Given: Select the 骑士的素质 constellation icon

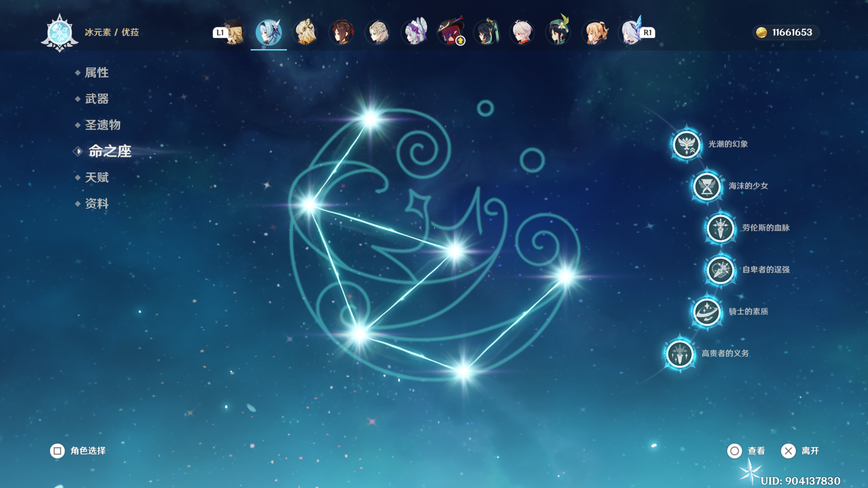Looking at the screenshot, I should tap(706, 312).
